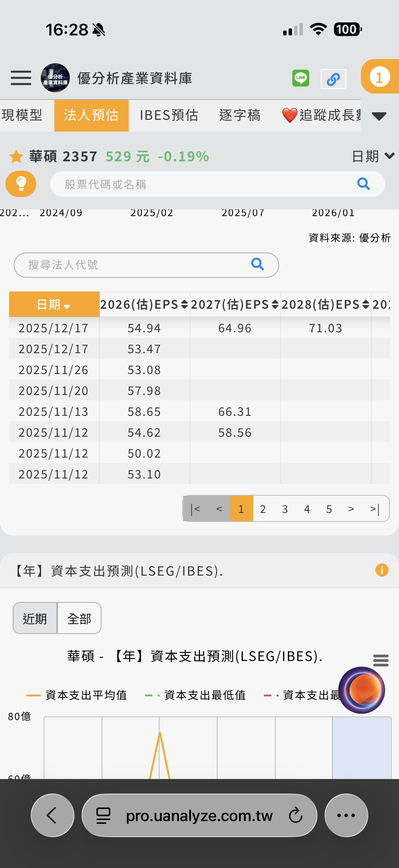This screenshot has height=868, width=399.
Task: Select 2027 EPS value 64.96
Action: [x=235, y=328]
